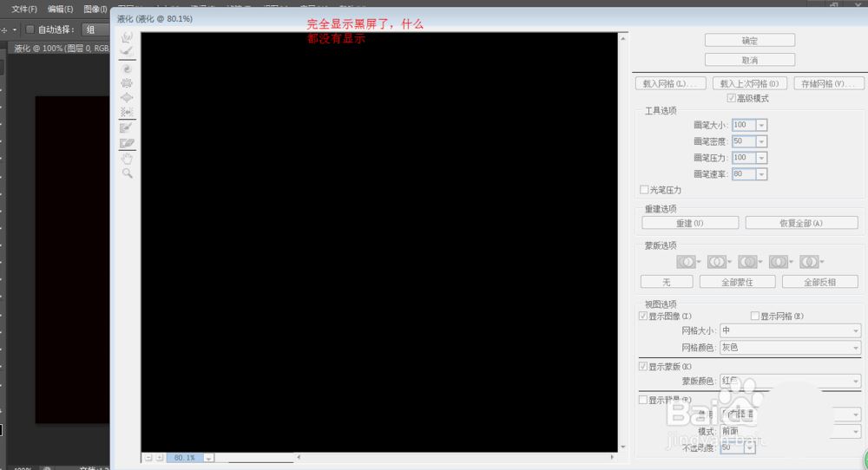Select the Thaw Mask tool
The image size is (868, 470).
[x=127, y=143]
